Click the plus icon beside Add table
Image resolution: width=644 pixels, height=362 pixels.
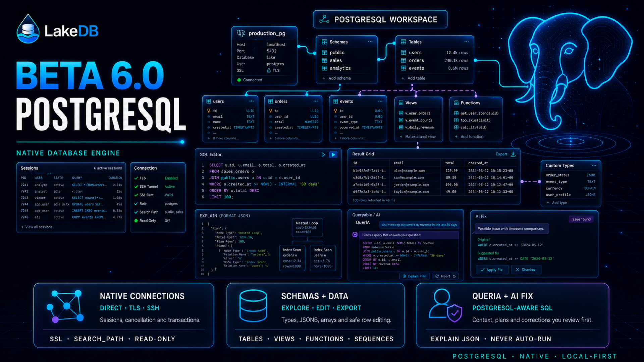[403, 78]
